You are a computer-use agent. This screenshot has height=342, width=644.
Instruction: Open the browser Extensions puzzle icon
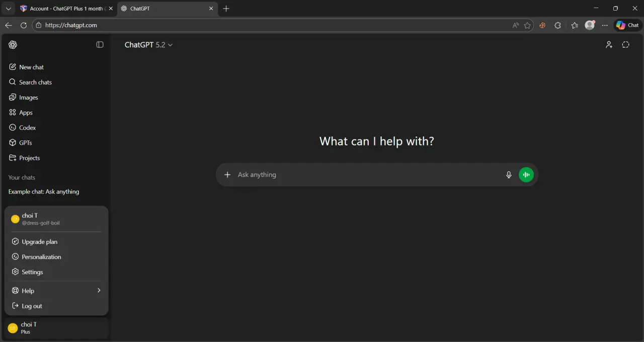(x=557, y=25)
